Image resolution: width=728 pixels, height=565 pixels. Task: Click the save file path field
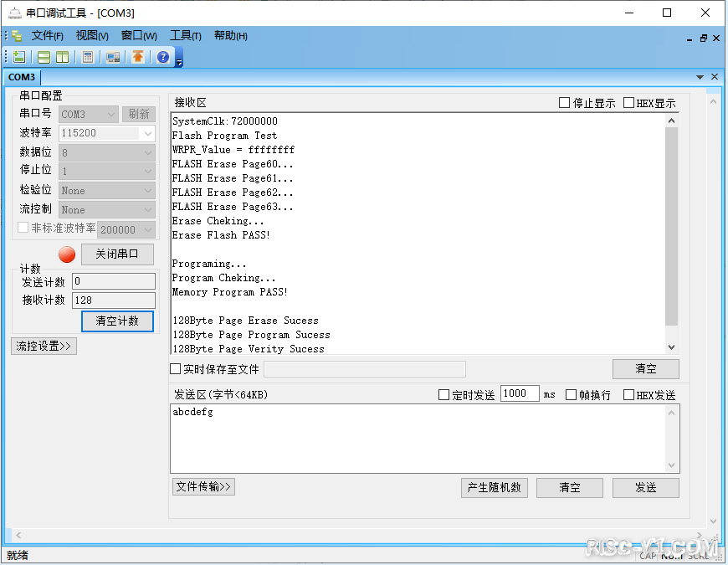365,369
